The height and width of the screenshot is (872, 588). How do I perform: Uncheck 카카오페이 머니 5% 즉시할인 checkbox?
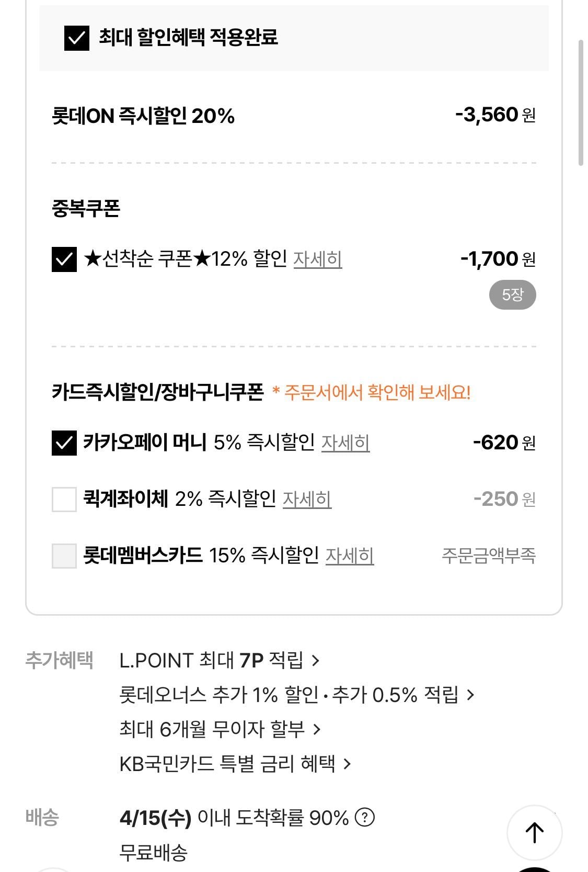click(64, 443)
